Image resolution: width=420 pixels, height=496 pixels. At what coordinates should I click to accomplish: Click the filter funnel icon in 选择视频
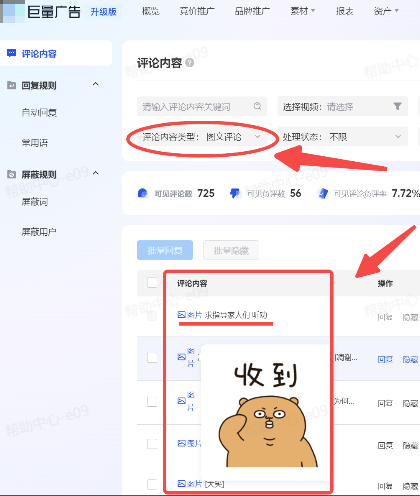[x=397, y=106]
